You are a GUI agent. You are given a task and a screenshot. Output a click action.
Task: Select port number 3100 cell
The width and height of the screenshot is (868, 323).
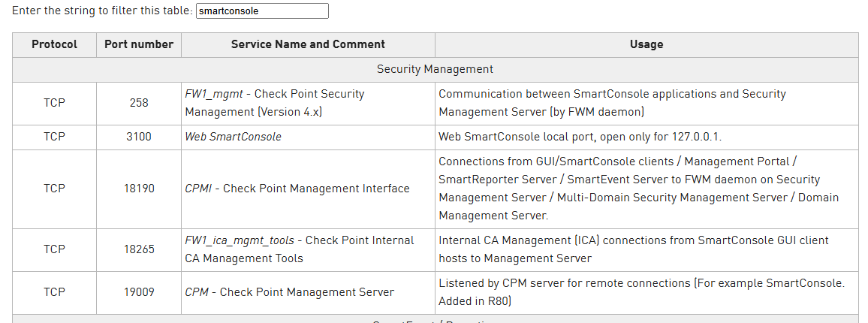coord(139,137)
